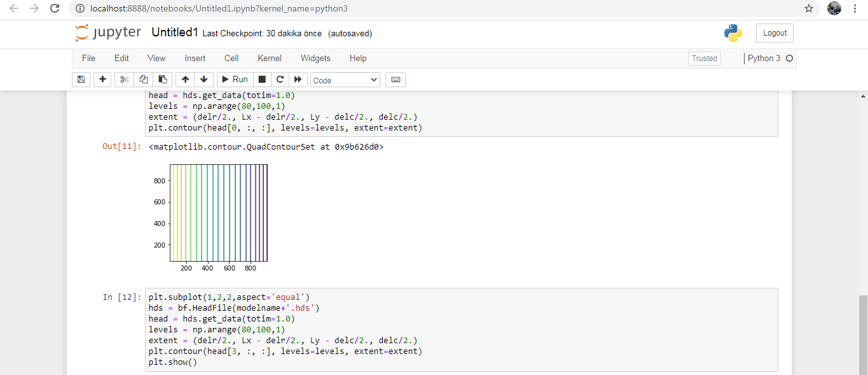The height and width of the screenshot is (375, 868).
Task: Click the Trusted notebook indicator
Action: (x=705, y=58)
